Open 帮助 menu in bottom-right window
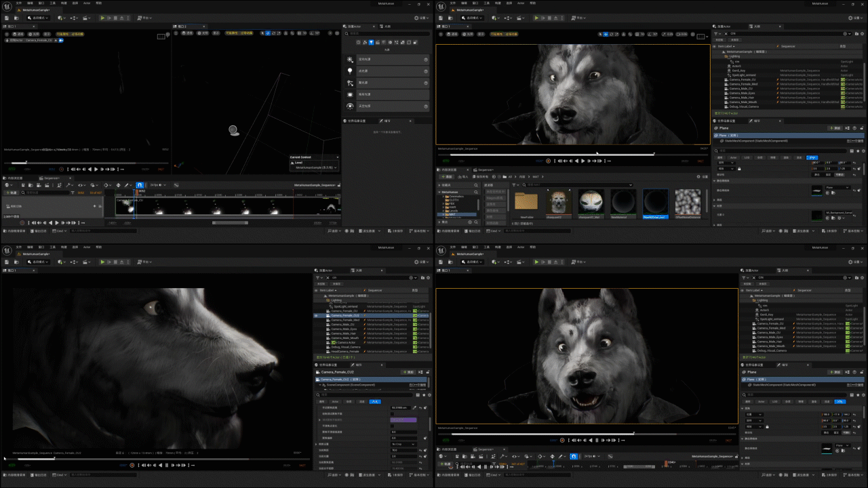This screenshot has width=868, height=488. click(x=532, y=247)
